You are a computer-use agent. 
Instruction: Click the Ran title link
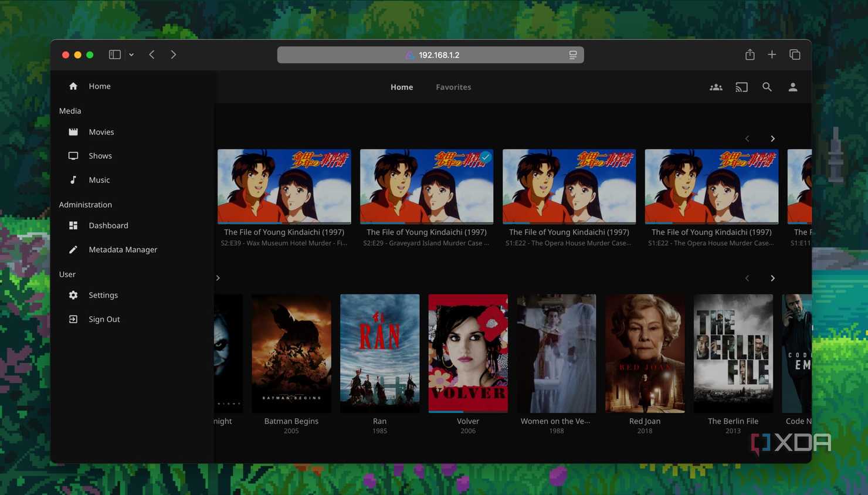(380, 421)
